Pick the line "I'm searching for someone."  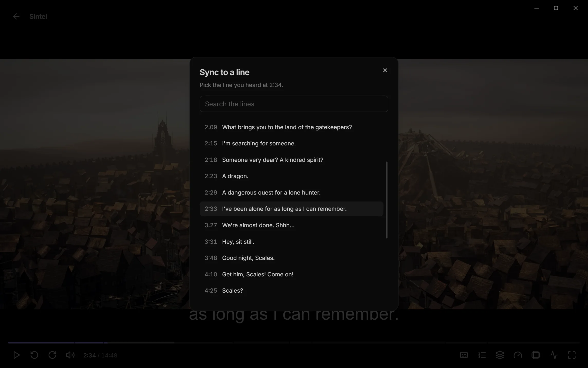tap(291, 143)
